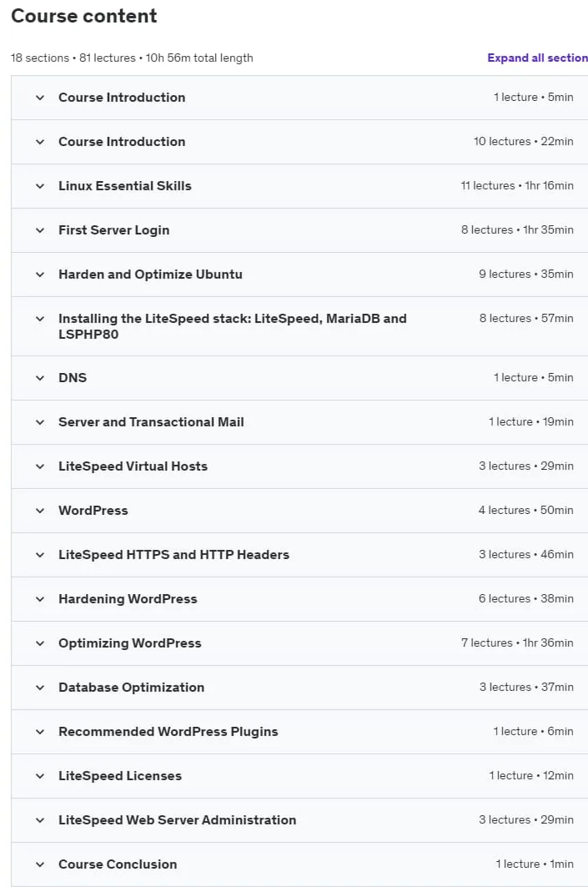Click chevron beside Optimizing WordPress
588x887 pixels.
40,643
